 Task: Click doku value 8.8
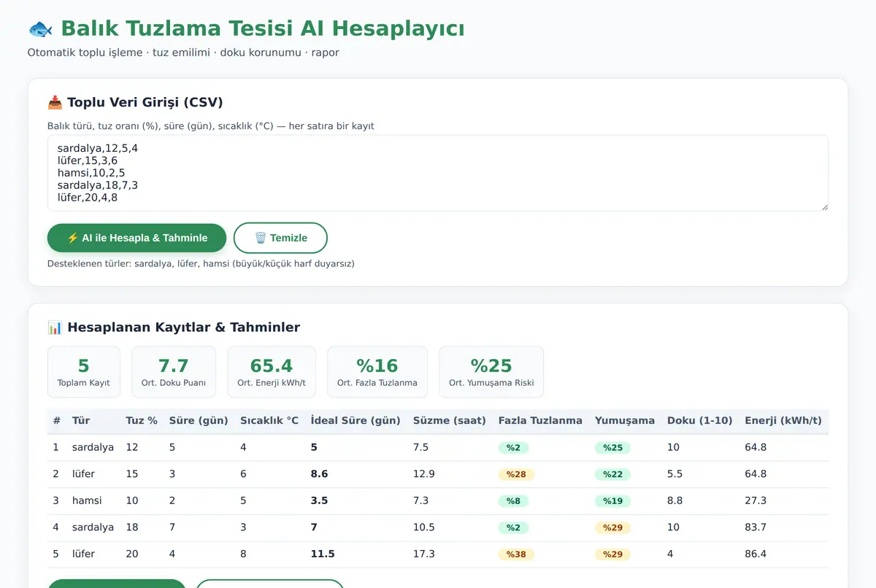675,500
